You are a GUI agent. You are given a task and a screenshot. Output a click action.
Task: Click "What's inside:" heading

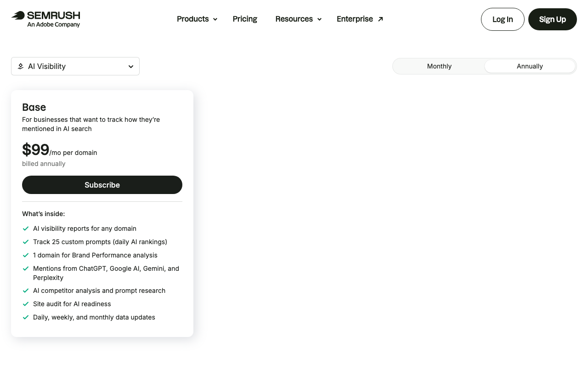43,214
